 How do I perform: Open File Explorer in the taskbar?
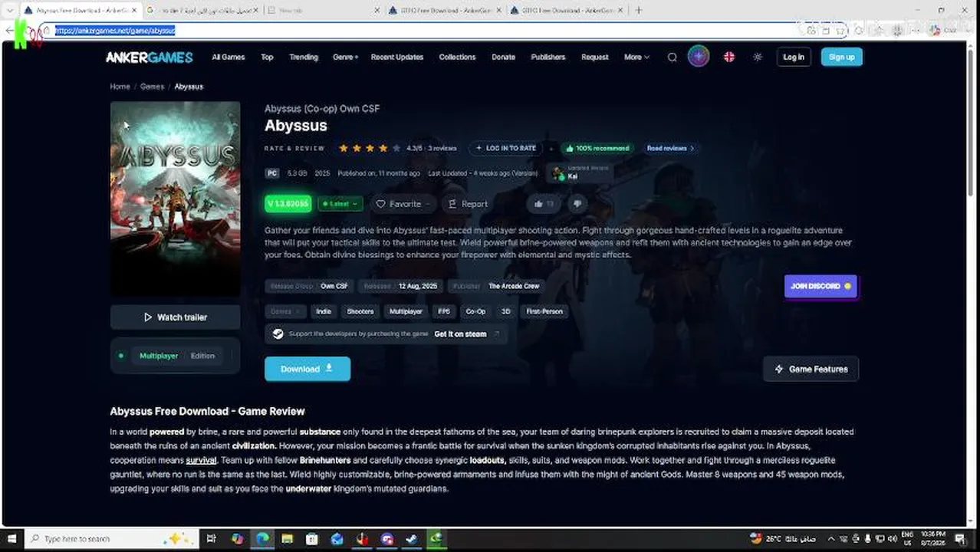(287, 539)
